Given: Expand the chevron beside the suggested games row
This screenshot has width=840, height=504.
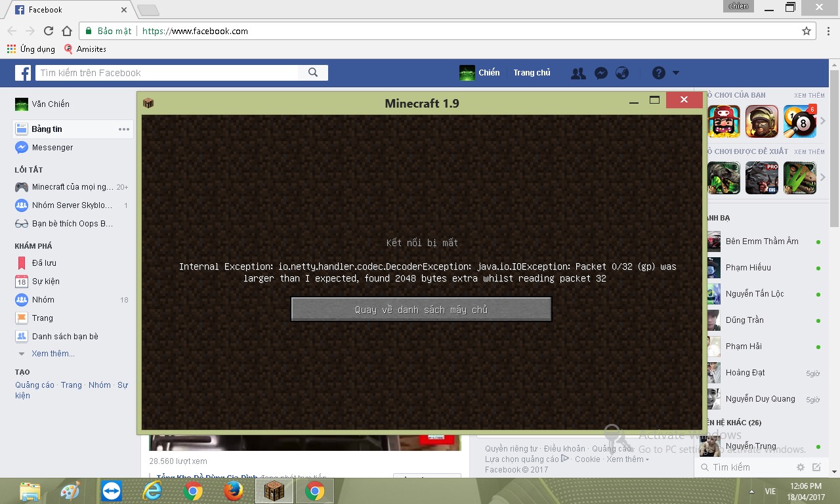Looking at the screenshot, I should 823,178.
